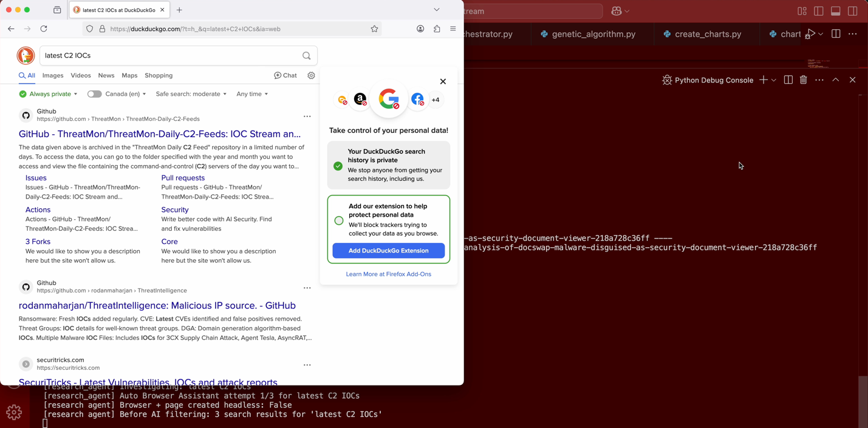Viewport: 868px width, 428px height.
Task: Open DuckDuckGo Chat via the chat icon
Action: (x=285, y=75)
